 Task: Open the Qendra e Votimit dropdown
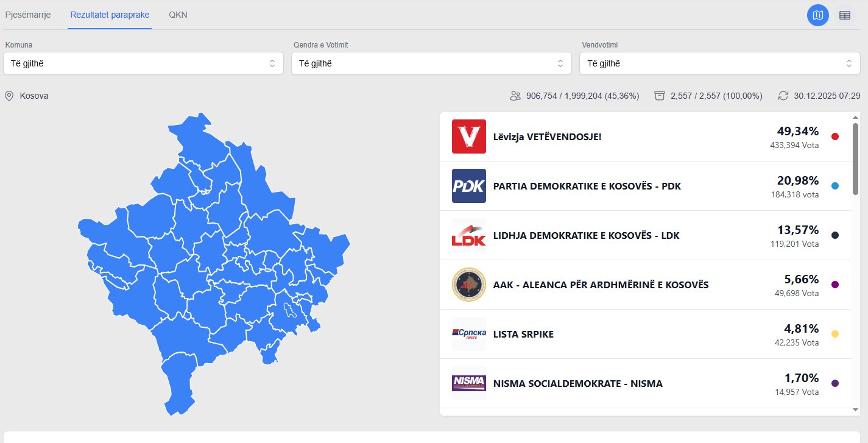tap(431, 63)
